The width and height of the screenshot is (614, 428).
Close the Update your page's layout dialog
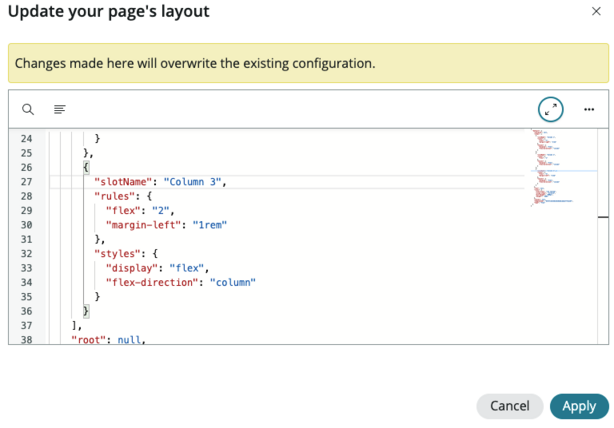[596, 11]
